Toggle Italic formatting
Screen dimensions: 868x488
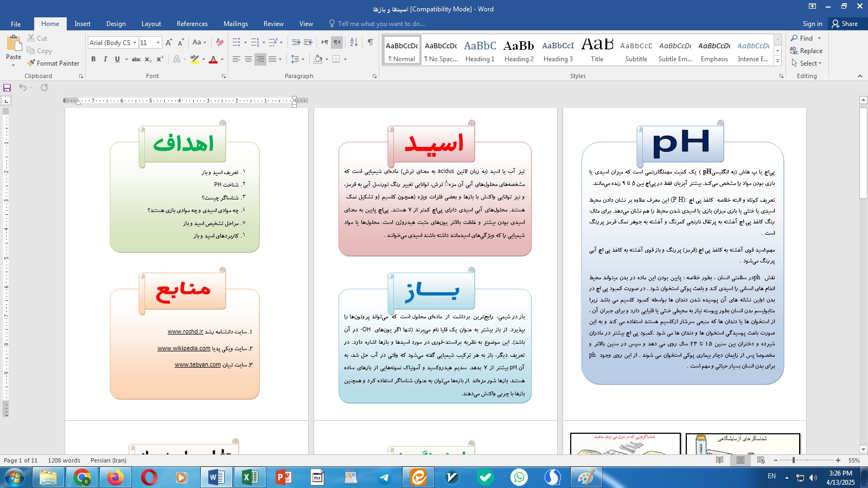pyautogui.click(x=105, y=59)
